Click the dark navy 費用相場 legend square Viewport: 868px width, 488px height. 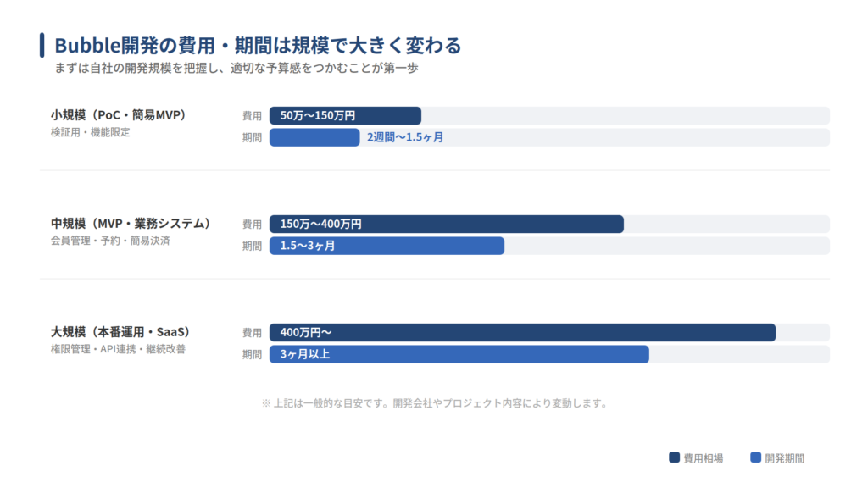(675, 457)
